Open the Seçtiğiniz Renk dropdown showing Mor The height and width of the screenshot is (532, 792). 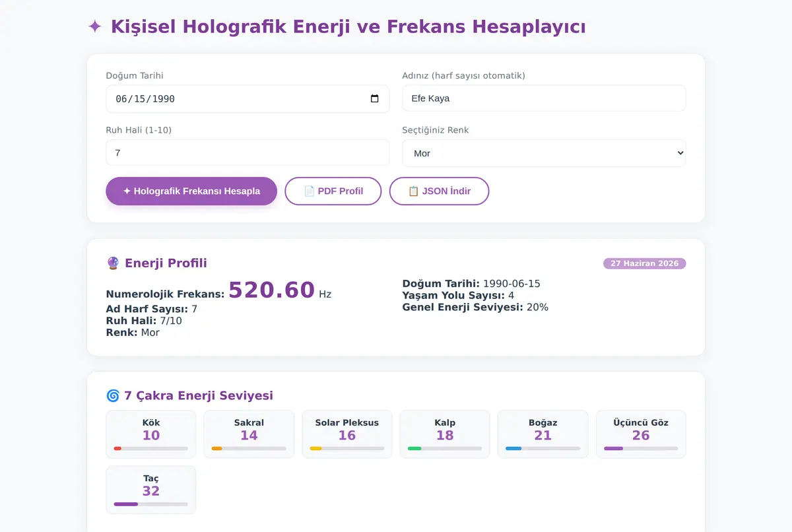coord(544,153)
